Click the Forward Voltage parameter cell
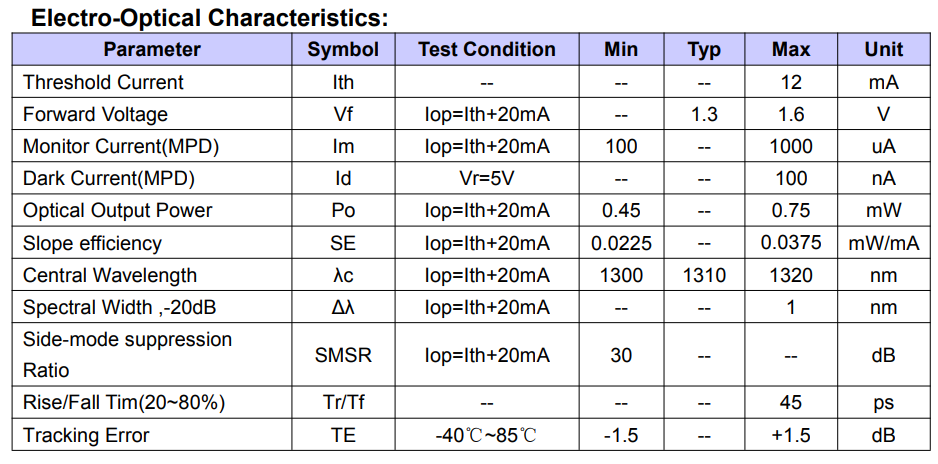Image resolution: width=938 pixels, height=464 pixels. coord(95,114)
